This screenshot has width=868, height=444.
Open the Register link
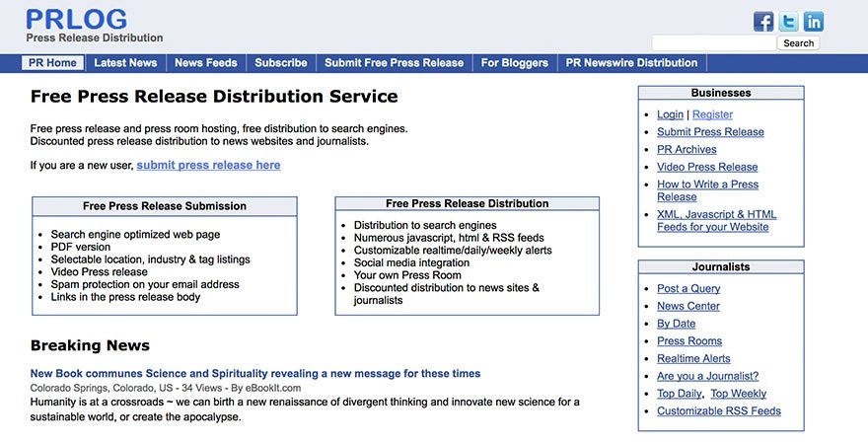coord(712,115)
